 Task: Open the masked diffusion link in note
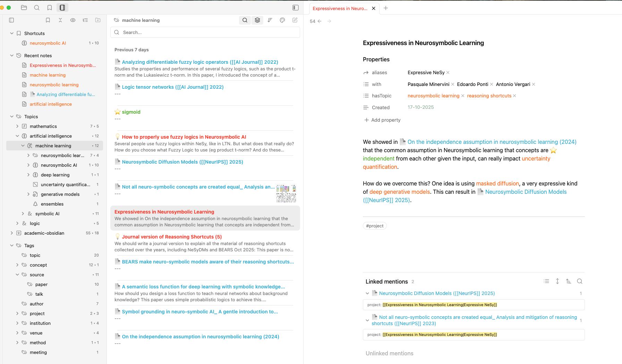(x=497, y=183)
